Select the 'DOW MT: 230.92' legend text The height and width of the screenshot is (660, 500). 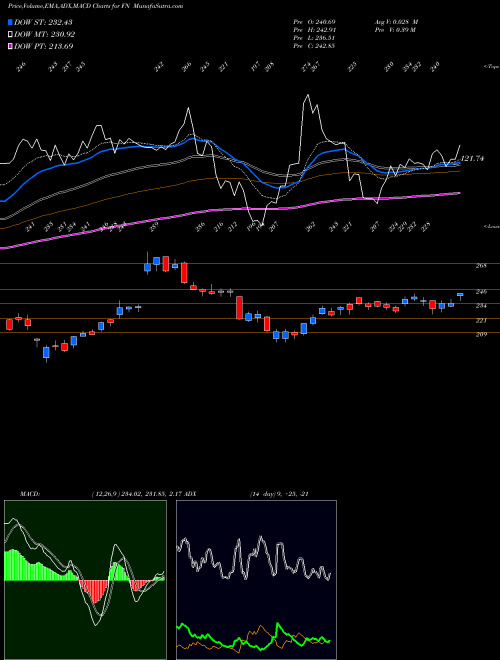tap(45, 34)
